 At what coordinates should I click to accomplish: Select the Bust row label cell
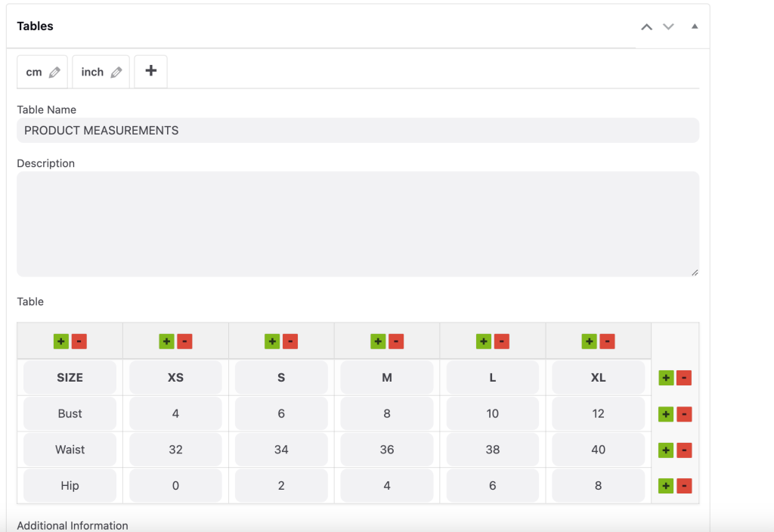coord(70,413)
